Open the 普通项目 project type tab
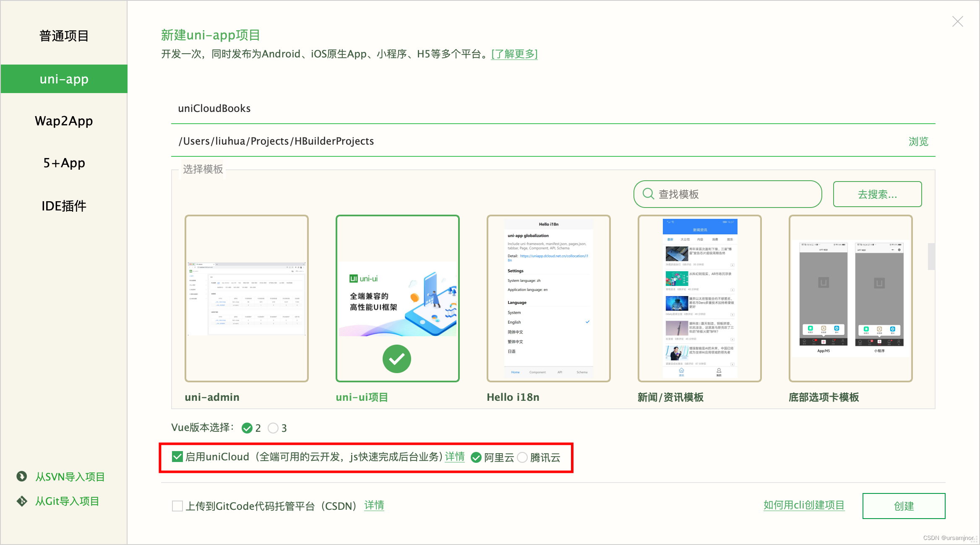The image size is (980, 545). click(64, 36)
